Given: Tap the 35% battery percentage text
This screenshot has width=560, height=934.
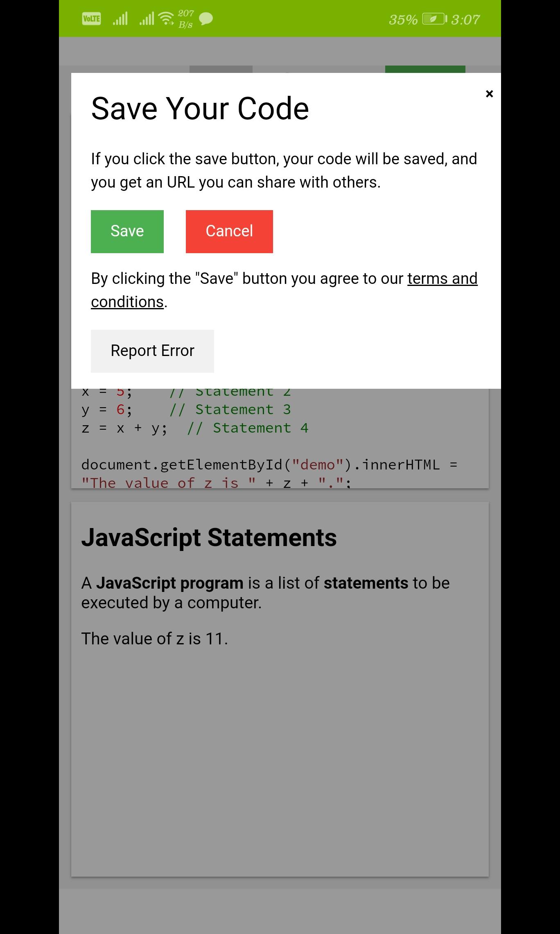Looking at the screenshot, I should point(403,19).
